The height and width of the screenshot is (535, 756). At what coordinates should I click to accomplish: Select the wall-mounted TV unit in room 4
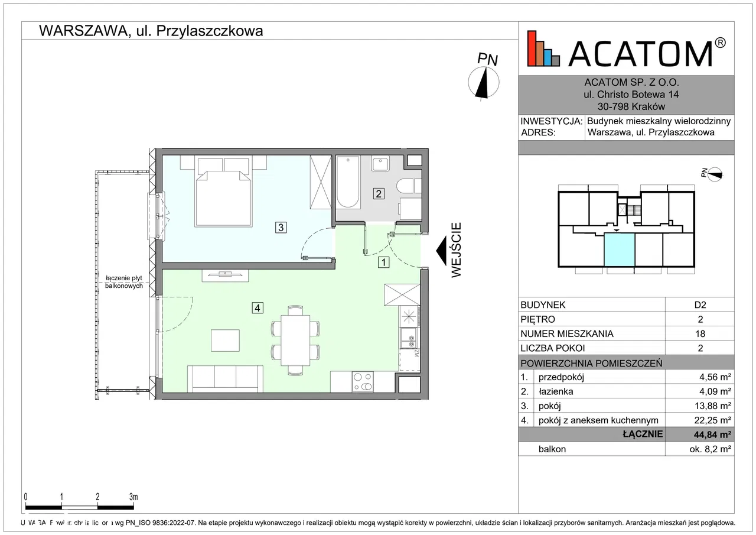point(225,275)
